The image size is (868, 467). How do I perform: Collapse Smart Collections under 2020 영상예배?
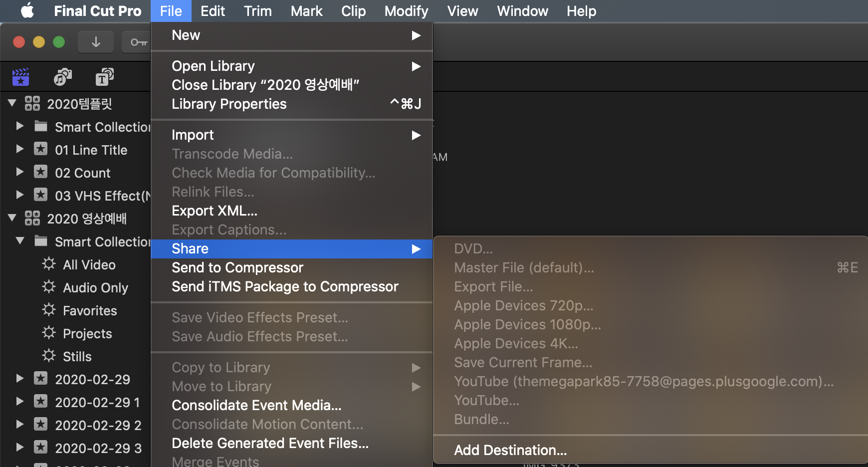(x=20, y=241)
